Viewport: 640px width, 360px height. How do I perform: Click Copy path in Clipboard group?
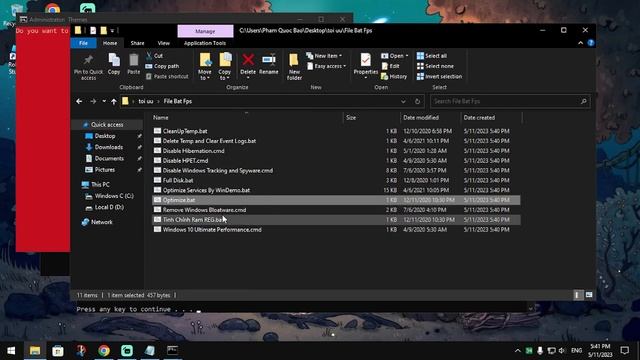pyautogui.click(x=162, y=66)
